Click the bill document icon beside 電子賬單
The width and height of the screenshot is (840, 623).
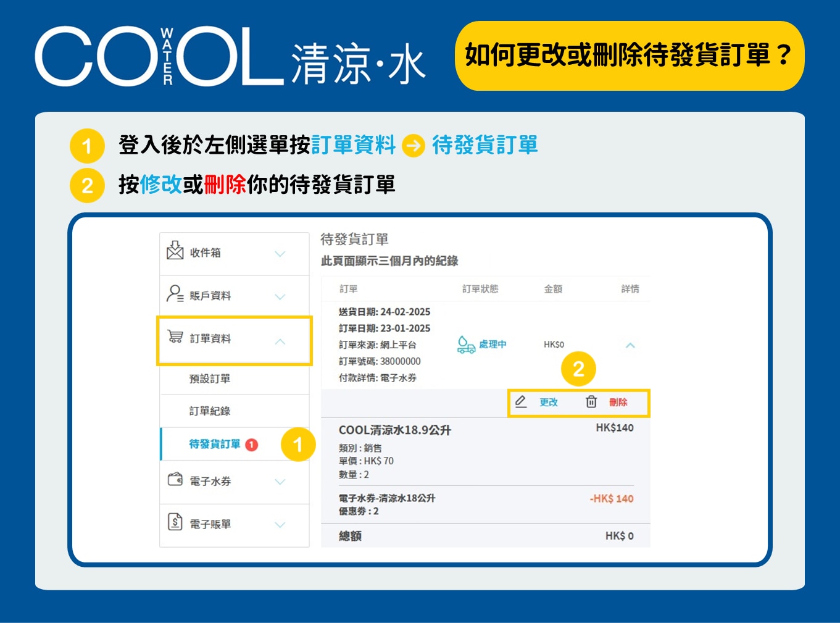[x=175, y=522]
